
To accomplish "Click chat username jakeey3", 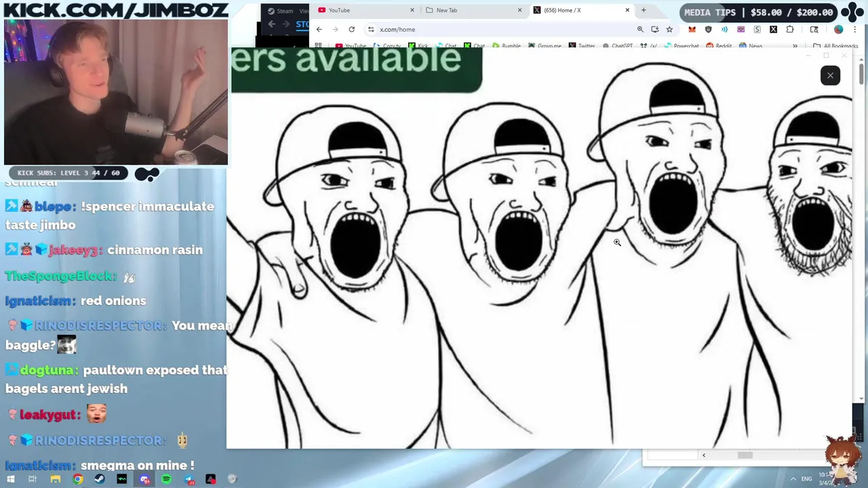I will coord(75,250).
